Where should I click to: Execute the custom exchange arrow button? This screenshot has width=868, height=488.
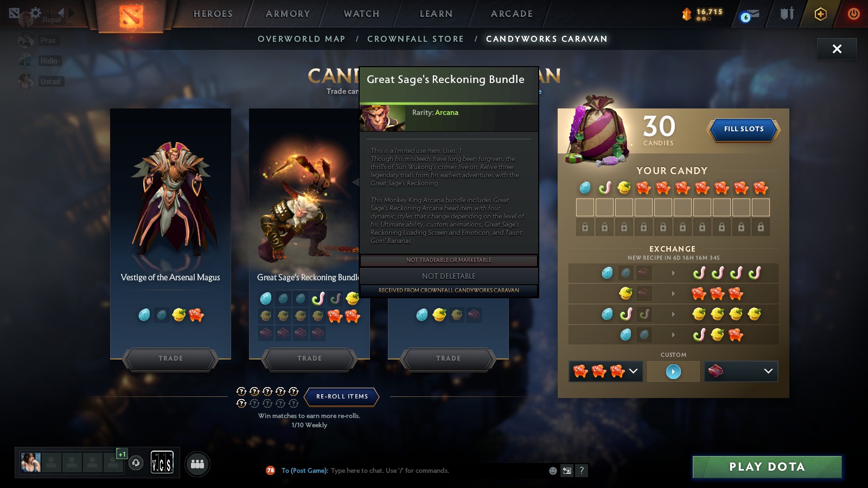click(673, 371)
